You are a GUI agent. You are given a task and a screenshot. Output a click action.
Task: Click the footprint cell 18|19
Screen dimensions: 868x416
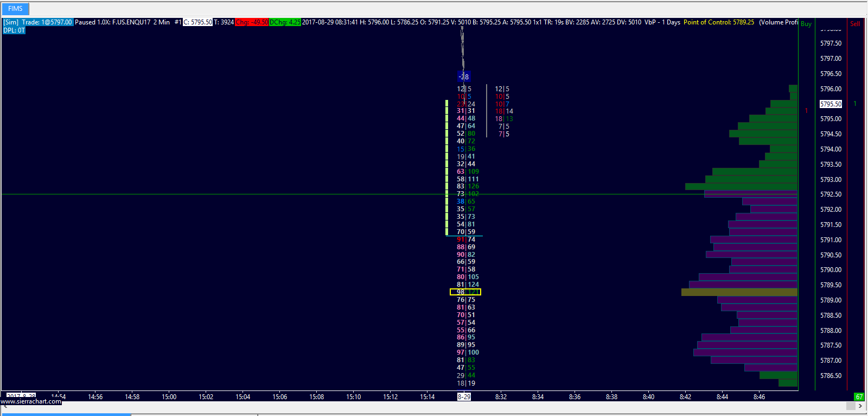click(466, 383)
